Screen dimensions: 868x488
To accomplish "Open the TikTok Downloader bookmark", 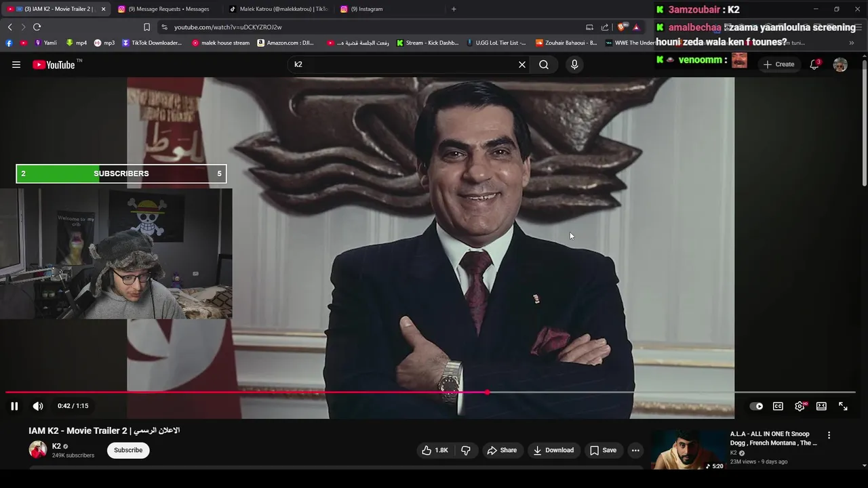I will click(152, 43).
